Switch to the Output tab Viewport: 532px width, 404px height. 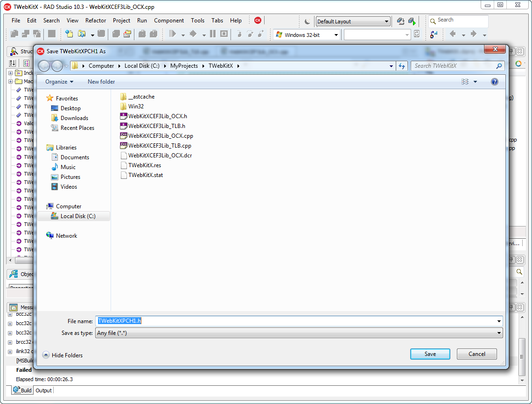[44, 390]
